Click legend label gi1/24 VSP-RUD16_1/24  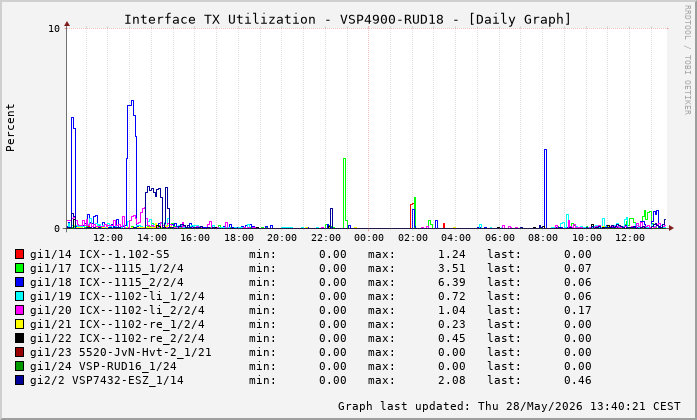103,366
